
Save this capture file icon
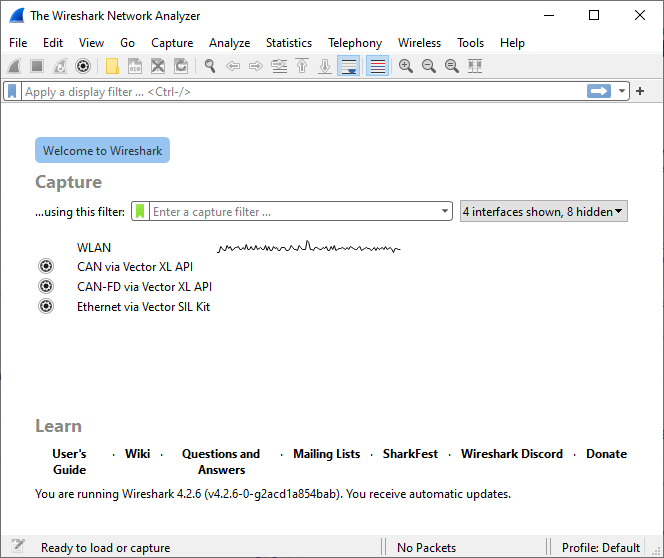(135, 66)
